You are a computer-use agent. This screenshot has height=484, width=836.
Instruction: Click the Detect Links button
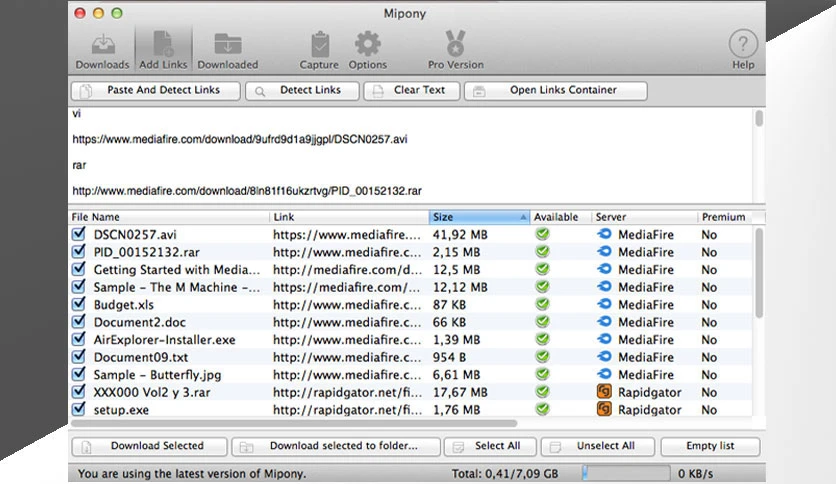(x=302, y=91)
